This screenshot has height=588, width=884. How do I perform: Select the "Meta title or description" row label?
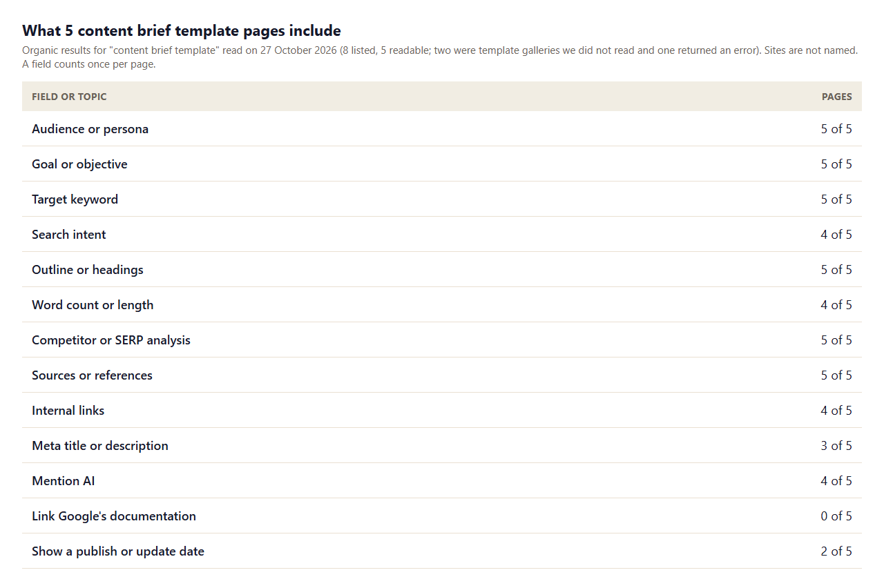pyautogui.click(x=100, y=446)
